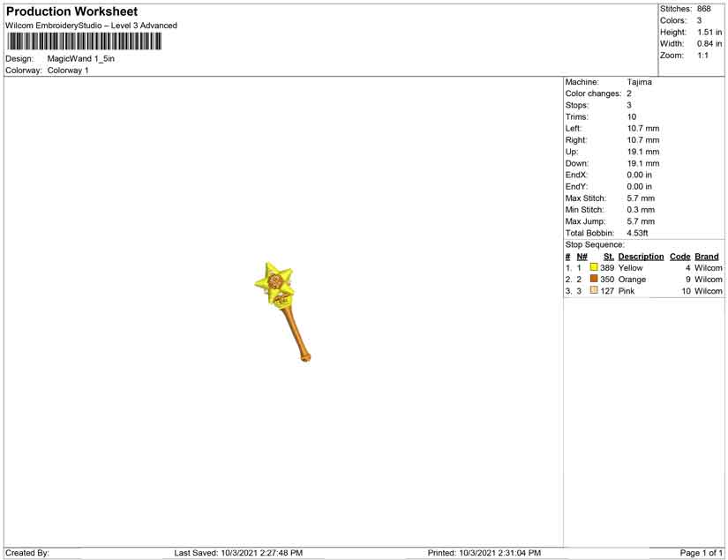Image resolution: width=728 pixels, height=560 pixels.
Task: Click the EndY value '0.00 in'
Action: [640, 186]
